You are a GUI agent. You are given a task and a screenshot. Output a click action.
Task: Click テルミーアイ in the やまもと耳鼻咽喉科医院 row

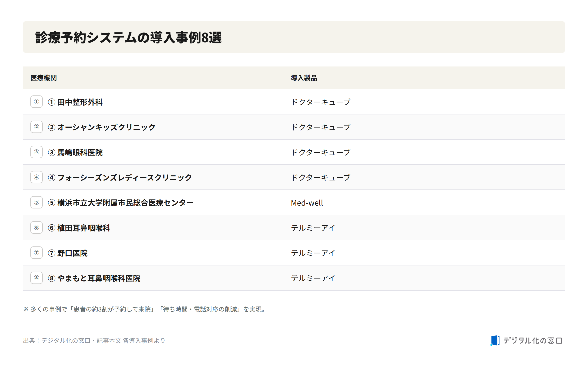click(x=313, y=278)
